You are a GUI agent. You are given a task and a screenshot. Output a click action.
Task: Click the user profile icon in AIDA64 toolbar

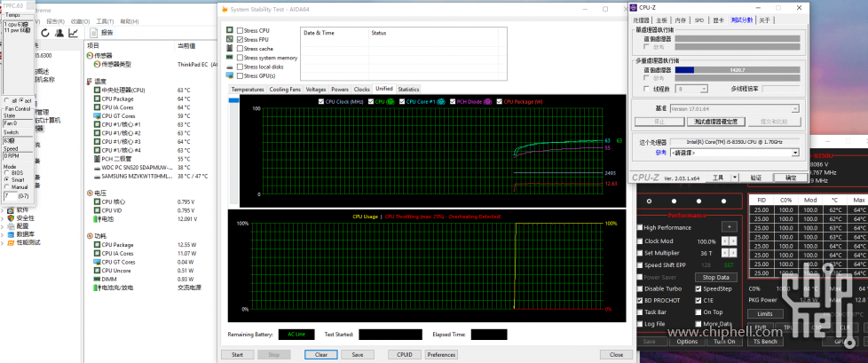tap(59, 33)
